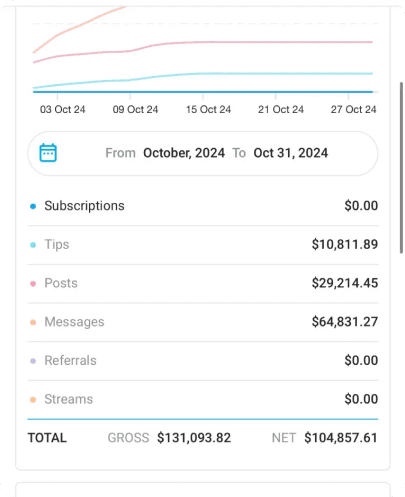Click the gross total $131,093.82

(x=194, y=438)
